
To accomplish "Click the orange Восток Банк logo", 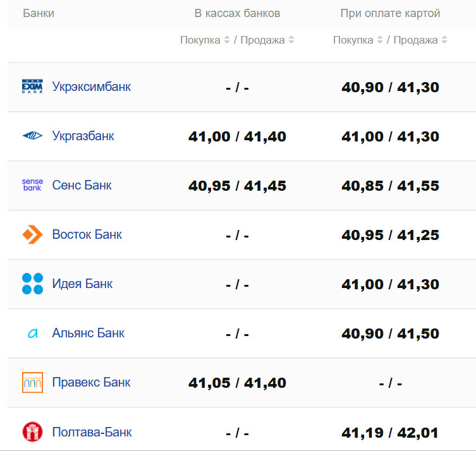I will tap(32, 234).
